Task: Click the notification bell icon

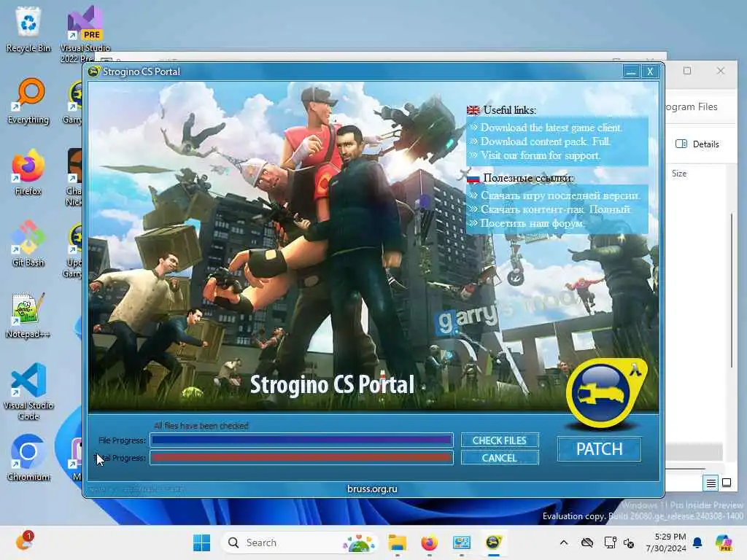Action: [697, 542]
